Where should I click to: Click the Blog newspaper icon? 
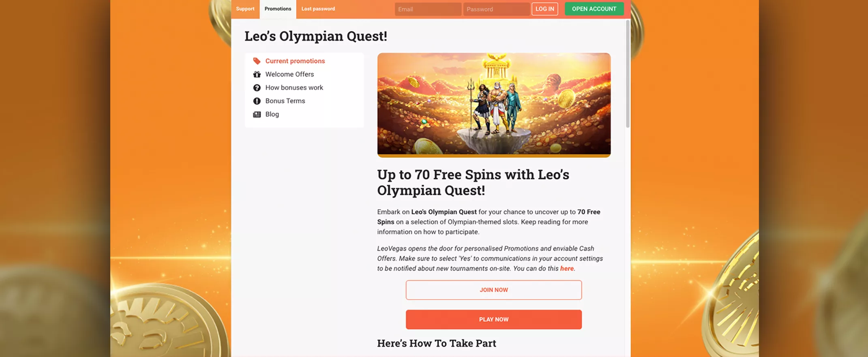point(257,114)
